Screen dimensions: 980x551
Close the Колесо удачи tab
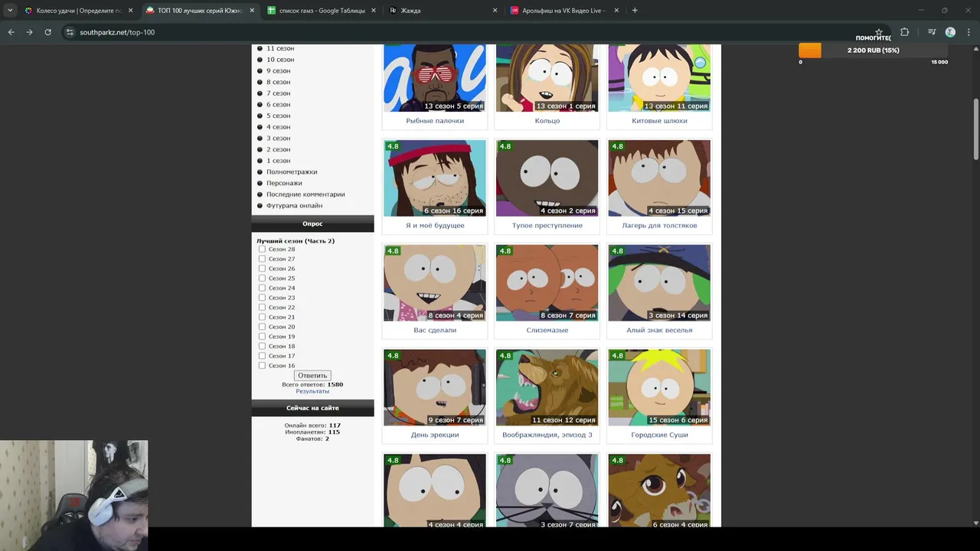click(131, 11)
